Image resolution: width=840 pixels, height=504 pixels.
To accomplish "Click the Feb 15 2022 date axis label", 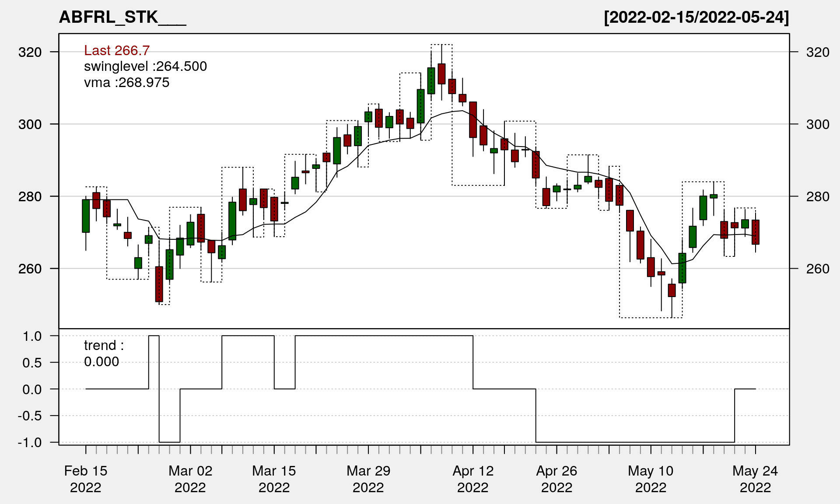I will tap(86, 479).
